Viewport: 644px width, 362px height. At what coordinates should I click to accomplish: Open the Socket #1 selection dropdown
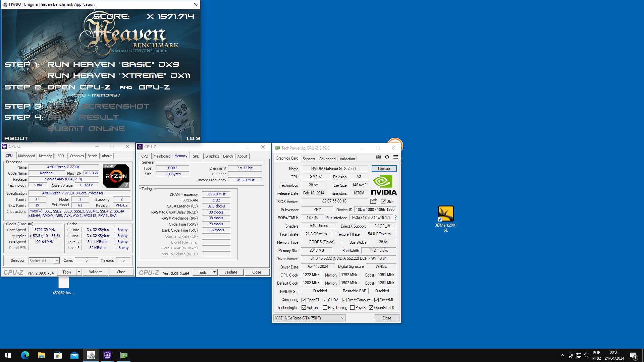tap(44, 260)
